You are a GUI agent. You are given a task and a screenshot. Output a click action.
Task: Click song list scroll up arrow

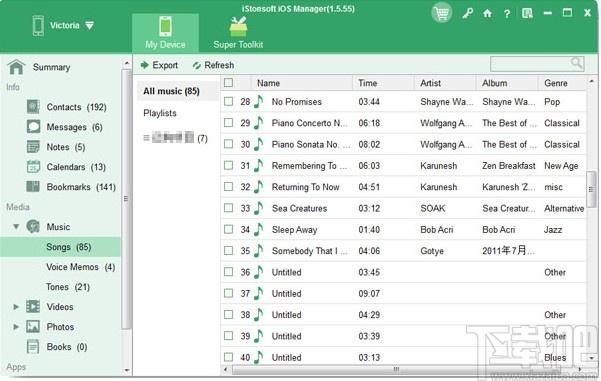(591, 81)
